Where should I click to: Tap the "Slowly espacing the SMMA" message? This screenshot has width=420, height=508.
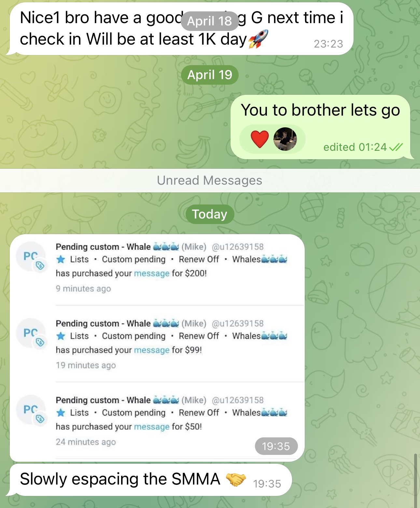150,480
